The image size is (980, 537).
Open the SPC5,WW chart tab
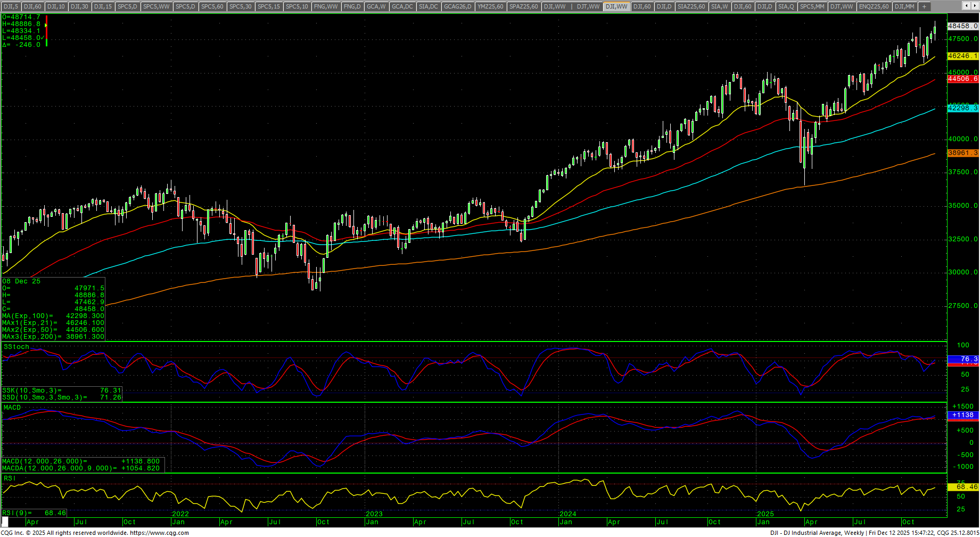point(157,6)
